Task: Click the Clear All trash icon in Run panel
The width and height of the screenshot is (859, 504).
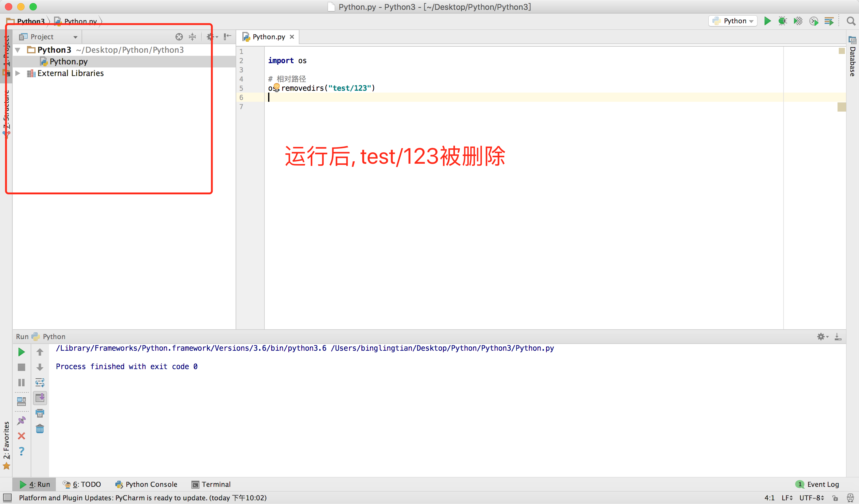Action: (x=40, y=428)
